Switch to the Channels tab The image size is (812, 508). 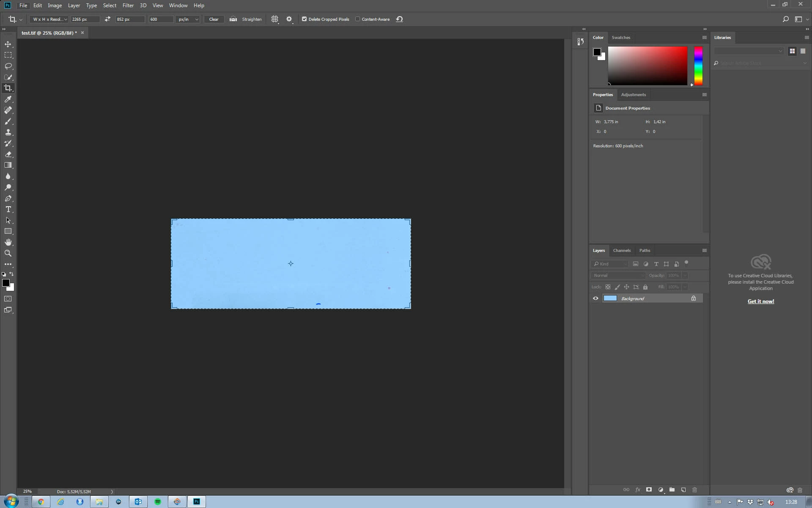tap(622, 250)
